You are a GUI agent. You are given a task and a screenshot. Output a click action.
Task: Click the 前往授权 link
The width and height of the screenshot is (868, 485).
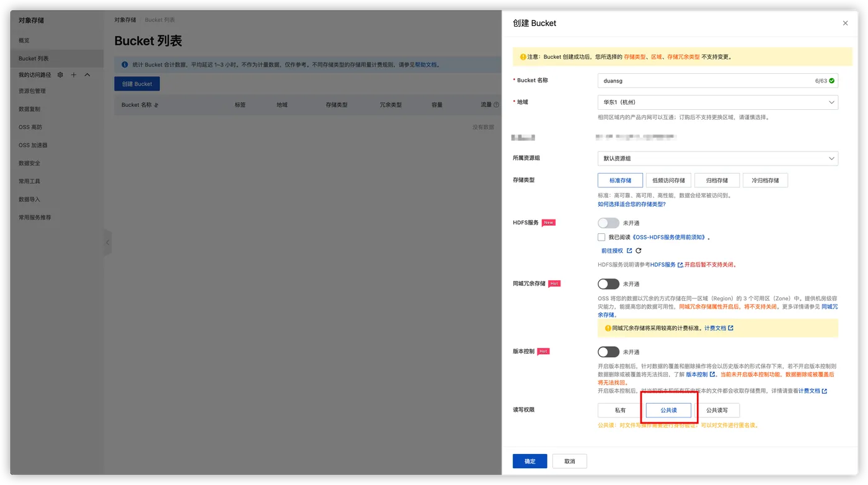(612, 251)
